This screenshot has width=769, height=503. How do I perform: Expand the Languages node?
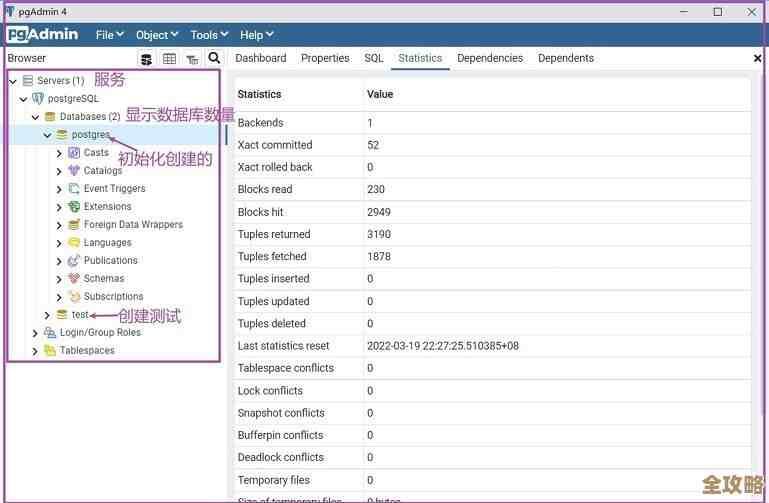(x=59, y=243)
